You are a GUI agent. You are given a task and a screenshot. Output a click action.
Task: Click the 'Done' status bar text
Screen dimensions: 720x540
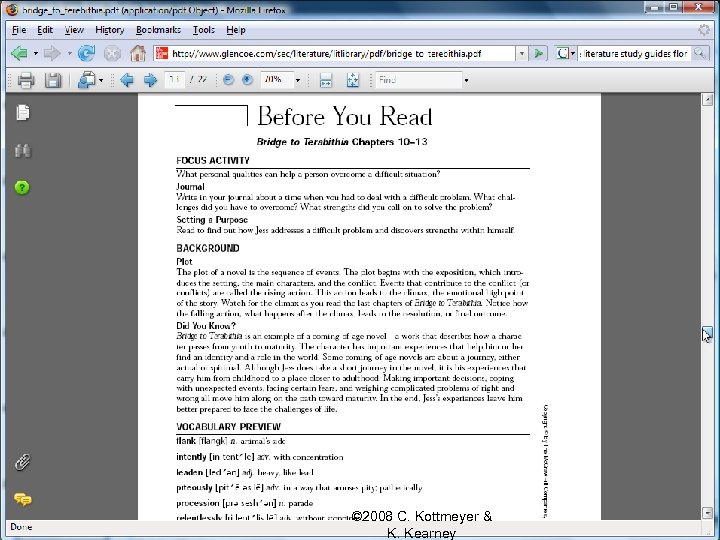pos(21,527)
